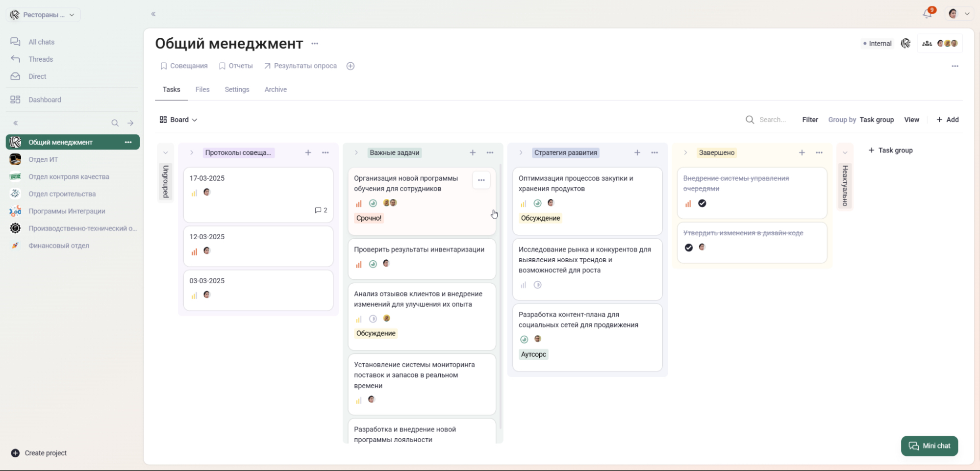Screen dimensions: 980x471
Task: Click the Create project button
Action: click(39, 453)
